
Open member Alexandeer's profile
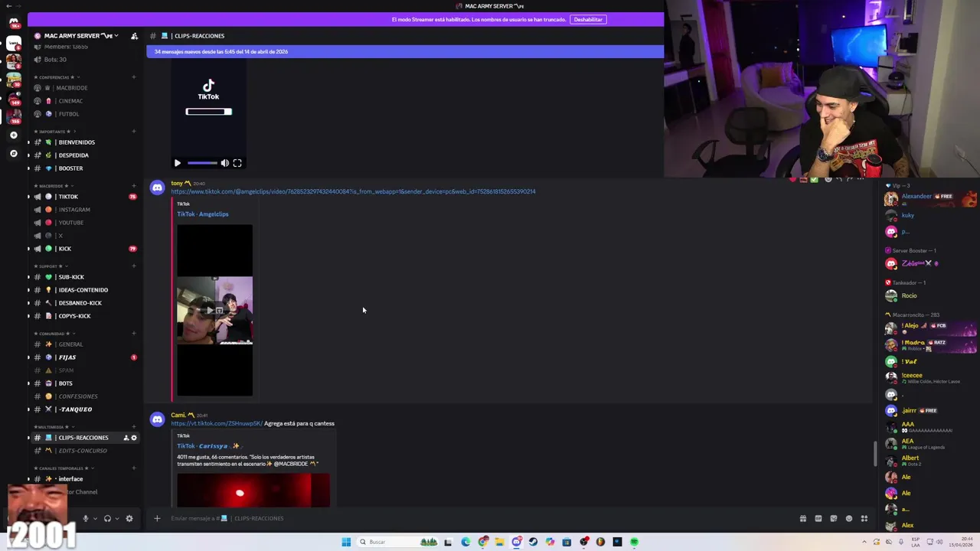(930, 199)
